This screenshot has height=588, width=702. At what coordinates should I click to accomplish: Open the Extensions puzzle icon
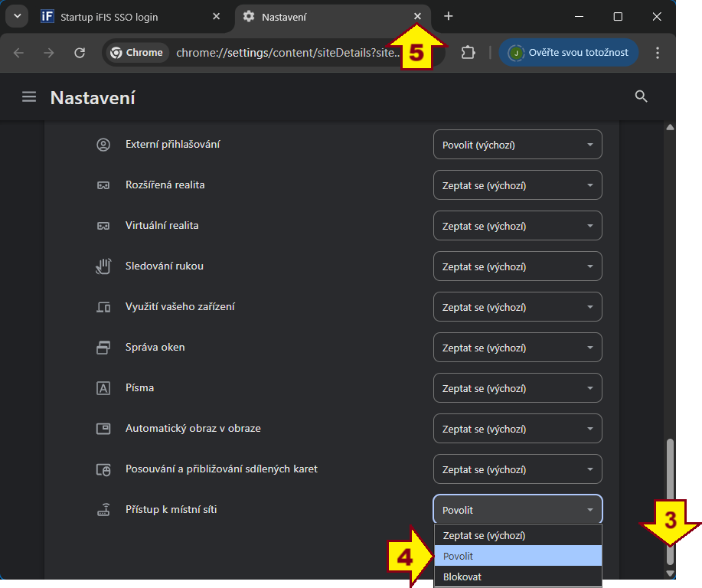[468, 53]
